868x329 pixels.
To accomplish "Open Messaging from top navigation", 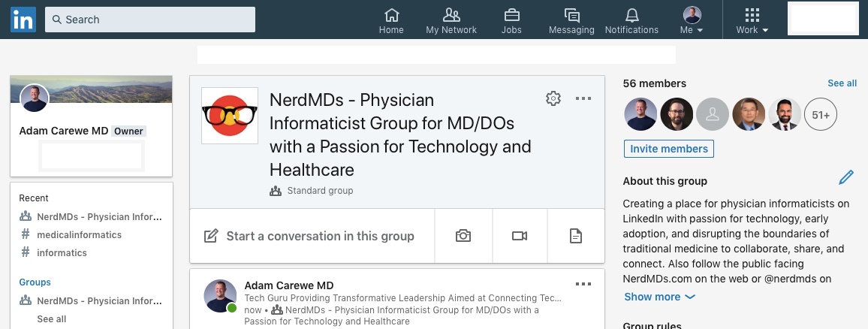I will [571, 21].
